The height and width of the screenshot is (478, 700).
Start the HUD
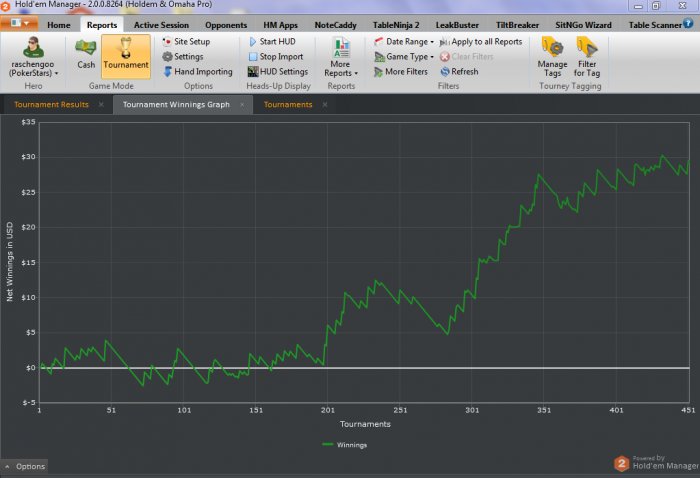coord(274,42)
